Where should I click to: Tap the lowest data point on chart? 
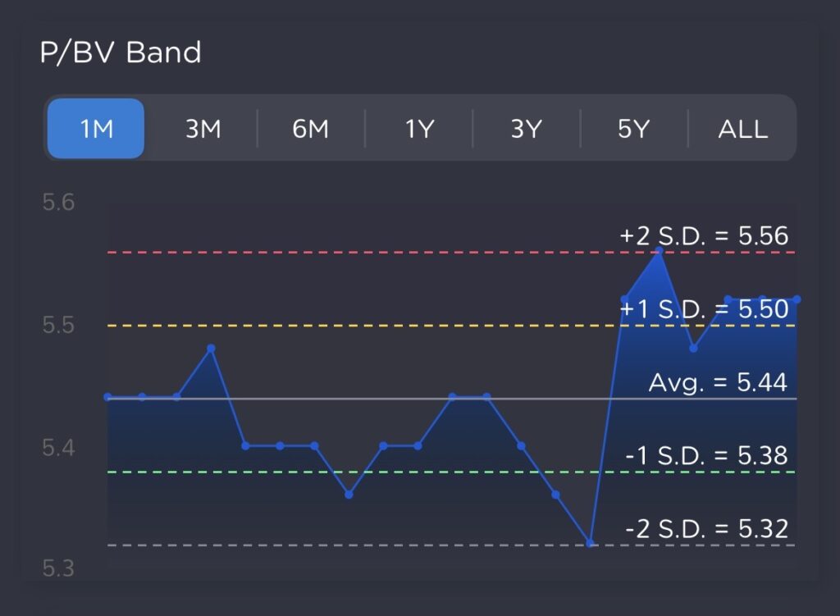590,543
